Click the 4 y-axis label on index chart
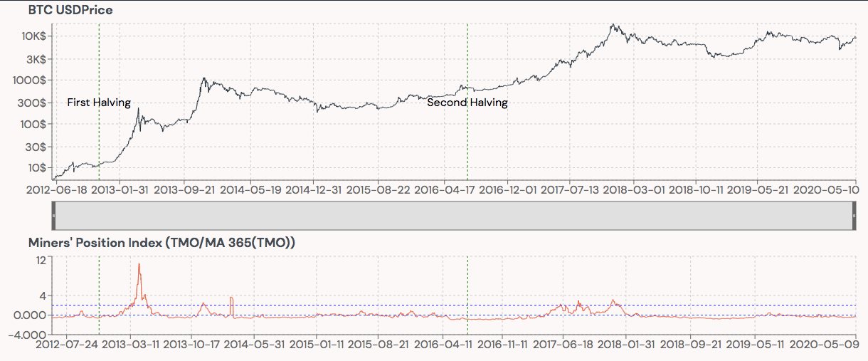 point(43,295)
